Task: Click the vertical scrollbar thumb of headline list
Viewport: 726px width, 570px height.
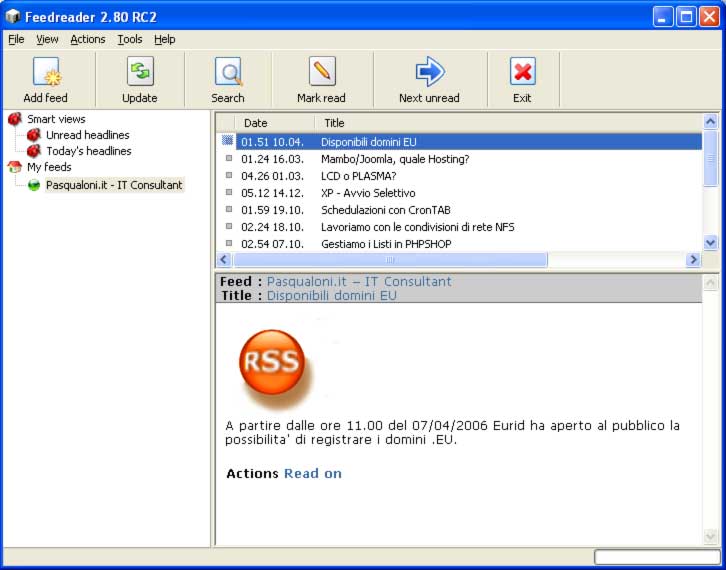Action: tap(710, 158)
